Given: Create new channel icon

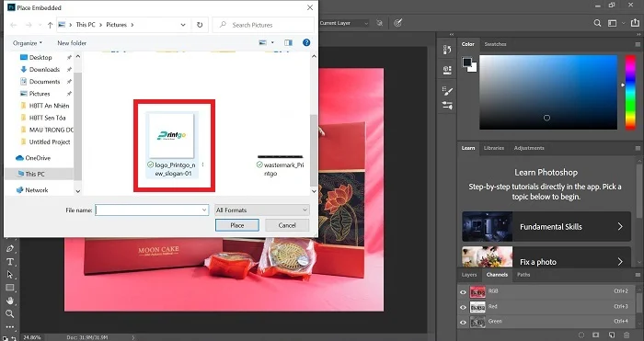Looking at the screenshot, I should point(612,335).
